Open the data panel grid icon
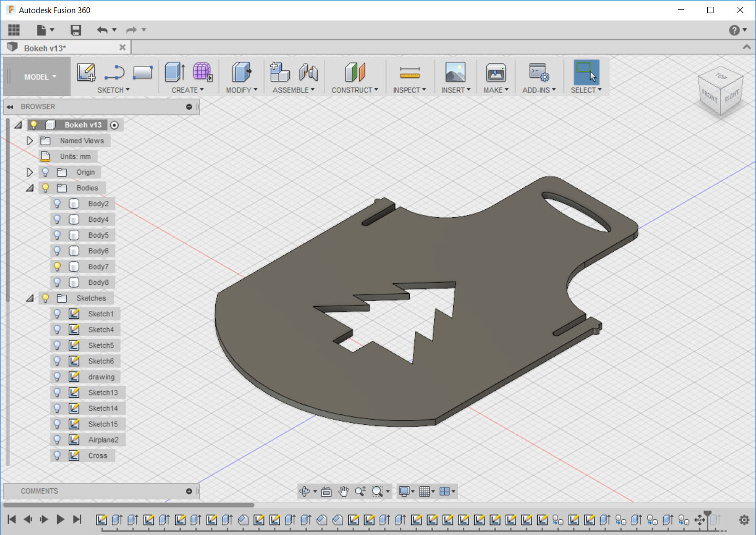 click(14, 30)
